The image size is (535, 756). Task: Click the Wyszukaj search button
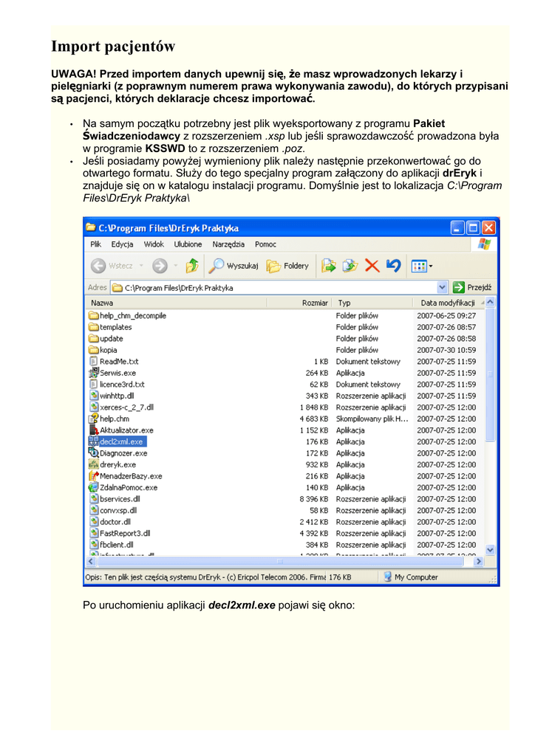(234, 266)
